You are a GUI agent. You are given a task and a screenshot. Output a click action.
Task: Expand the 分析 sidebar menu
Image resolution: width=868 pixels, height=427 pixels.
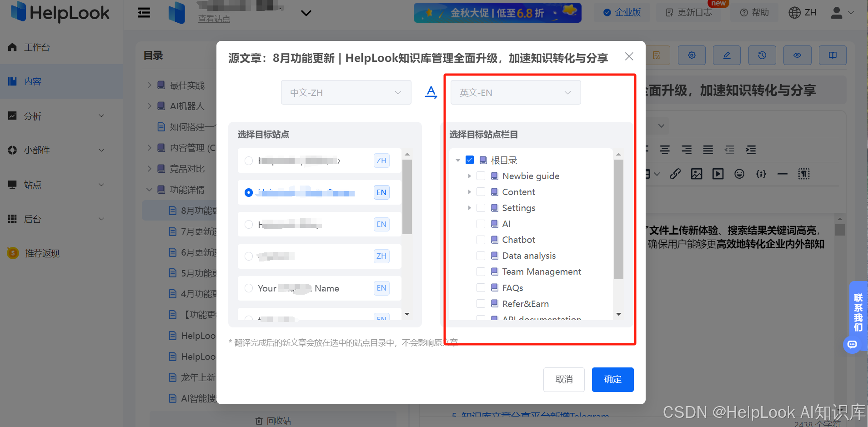61,116
